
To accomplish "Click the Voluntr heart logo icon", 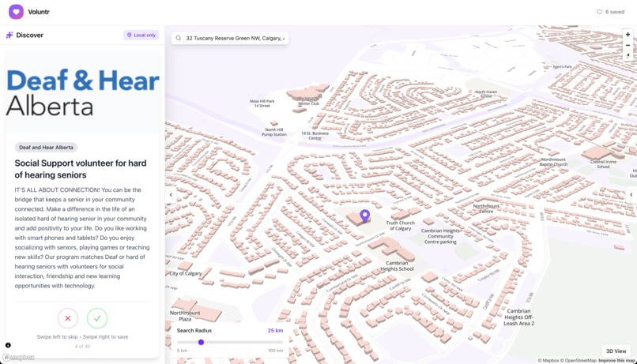I will tap(16, 12).
